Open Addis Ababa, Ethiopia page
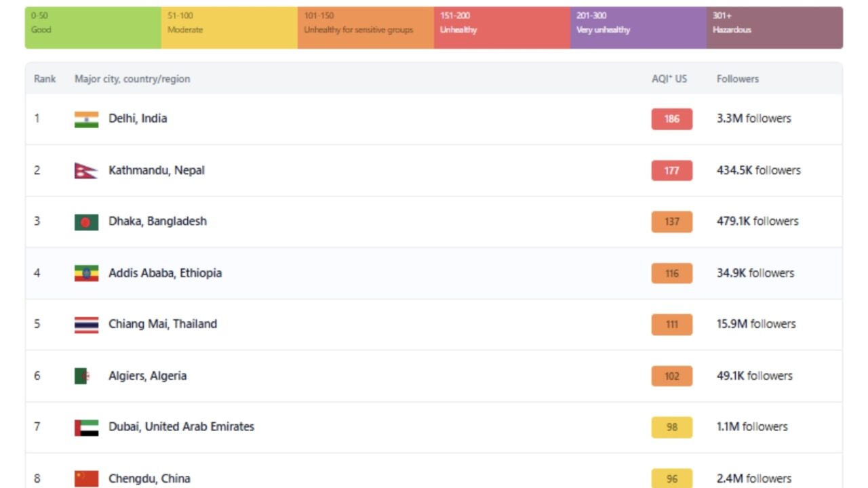This screenshot has height=488, width=868. [165, 273]
